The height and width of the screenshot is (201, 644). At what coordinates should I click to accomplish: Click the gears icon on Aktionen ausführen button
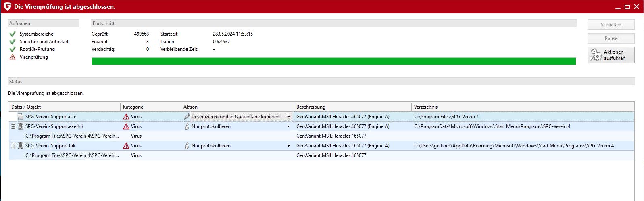click(x=596, y=55)
